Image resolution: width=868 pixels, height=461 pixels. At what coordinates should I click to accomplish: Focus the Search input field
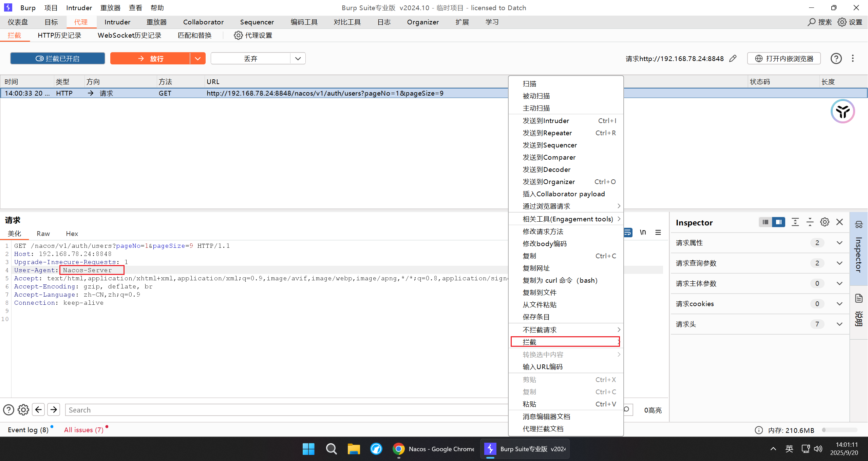[286, 410]
